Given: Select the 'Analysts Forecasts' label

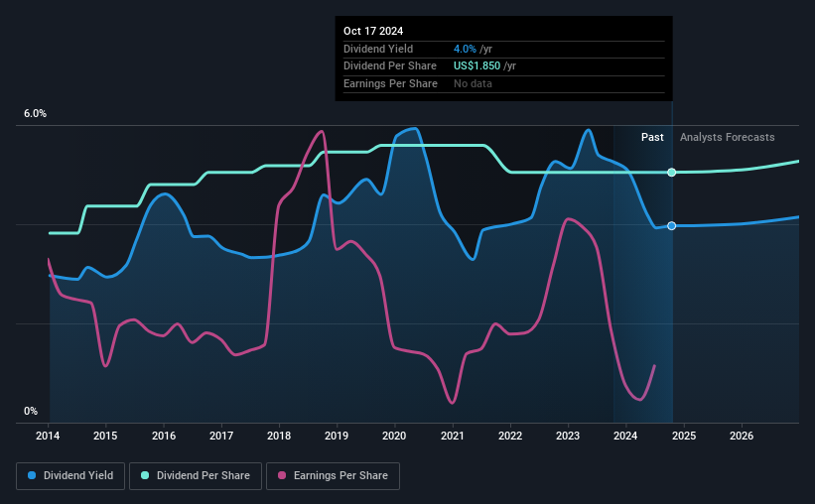Looking at the screenshot, I should (728, 137).
